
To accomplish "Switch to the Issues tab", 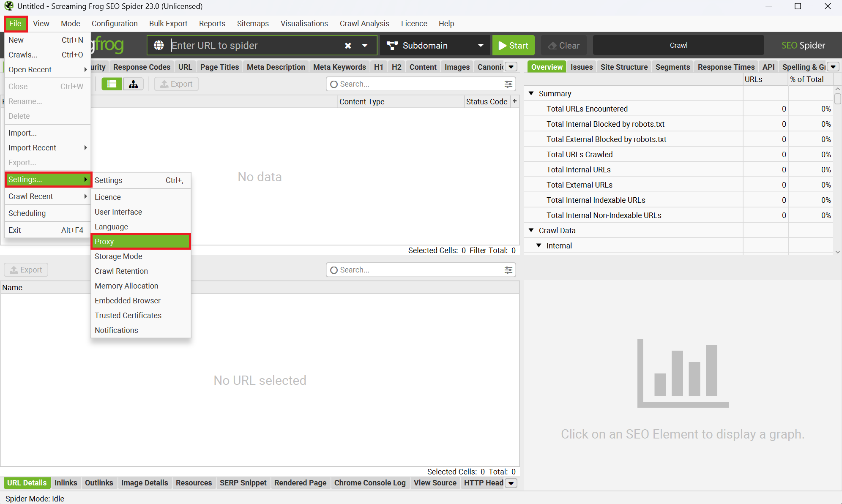I will pos(581,67).
